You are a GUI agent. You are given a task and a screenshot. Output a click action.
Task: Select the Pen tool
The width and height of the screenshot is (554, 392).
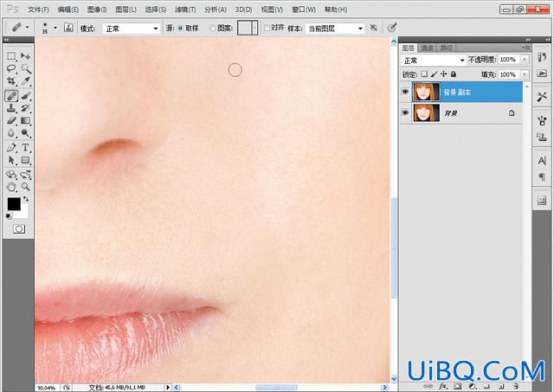(11, 147)
